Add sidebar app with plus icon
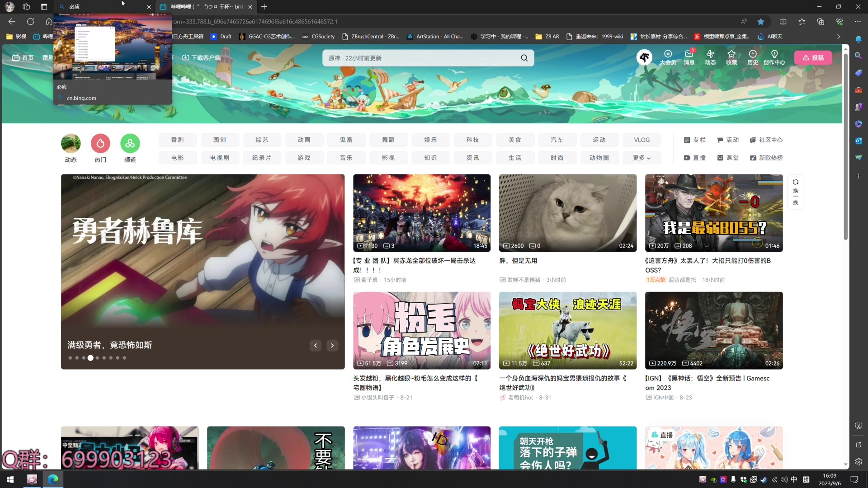The height and width of the screenshot is (488, 868). pos(859,176)
